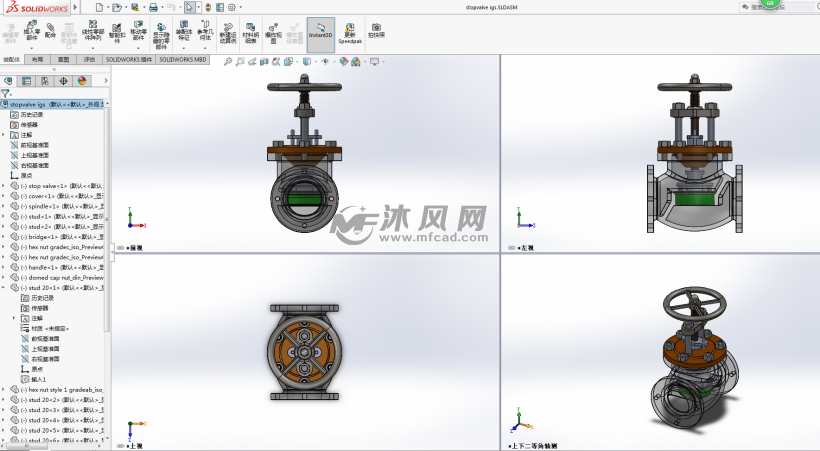This screenshot has width=820, height=451.
Task: Open the DisplayManager appearance tab icon
Action: coord(83,81)
